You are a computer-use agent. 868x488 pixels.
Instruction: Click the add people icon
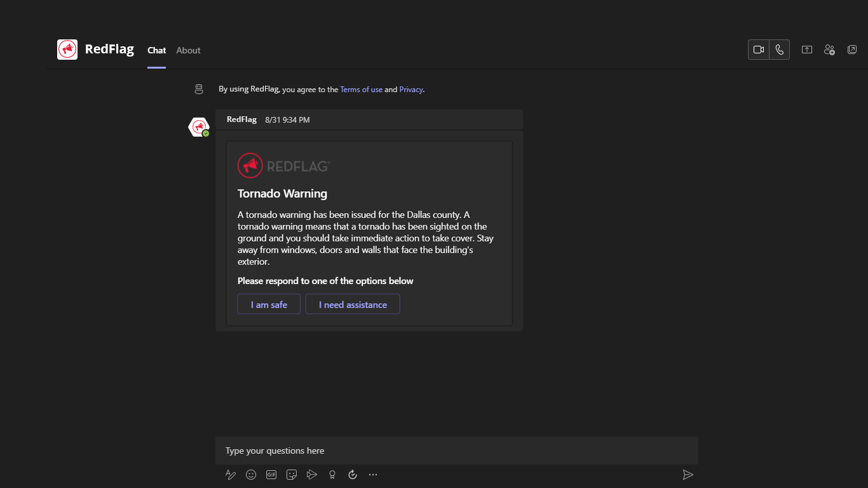click(x=829, y=50)
